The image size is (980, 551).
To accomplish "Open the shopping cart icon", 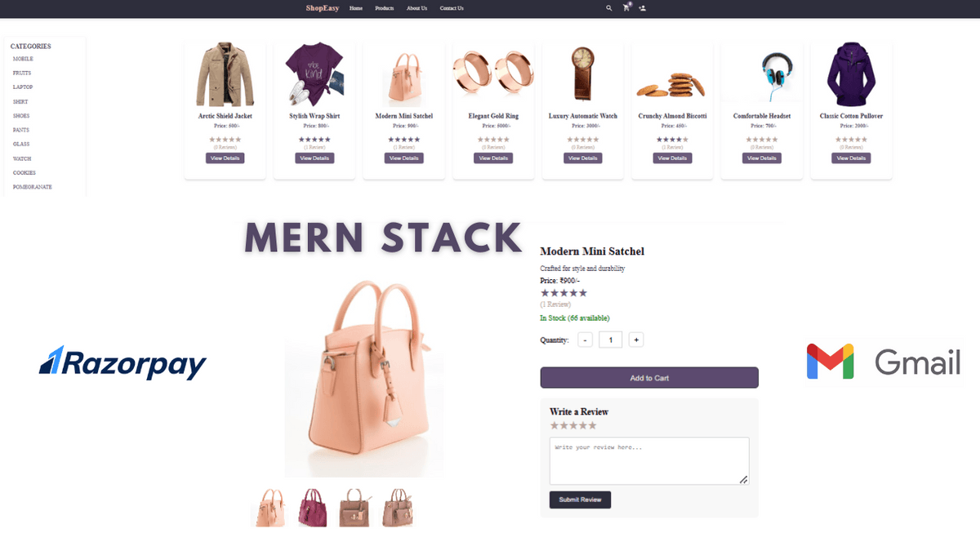I will coord(626,7).
